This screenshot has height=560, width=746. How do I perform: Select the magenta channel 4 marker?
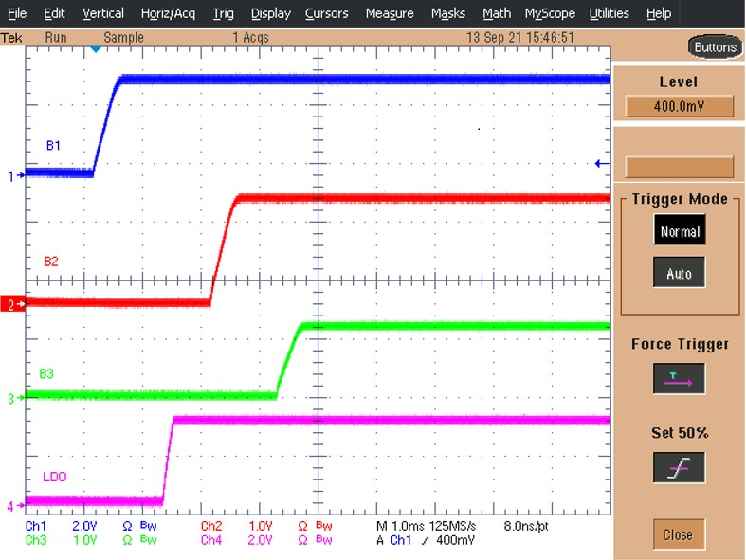pos(12,507)
